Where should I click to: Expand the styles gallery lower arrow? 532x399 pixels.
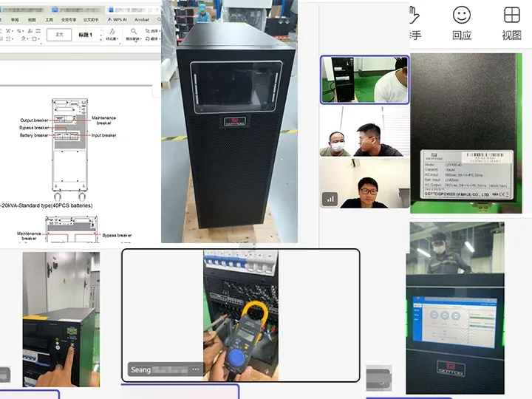pos(100,39)
